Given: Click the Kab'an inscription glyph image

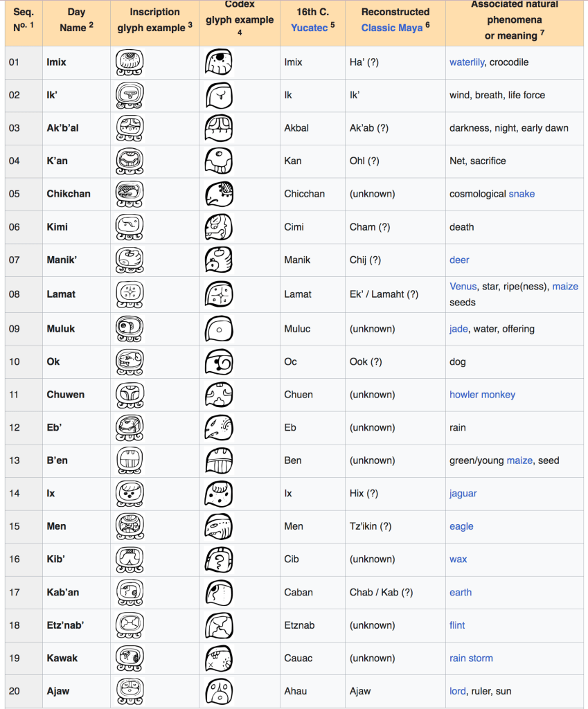Looking at the screenshot, I should click(129, 592).
